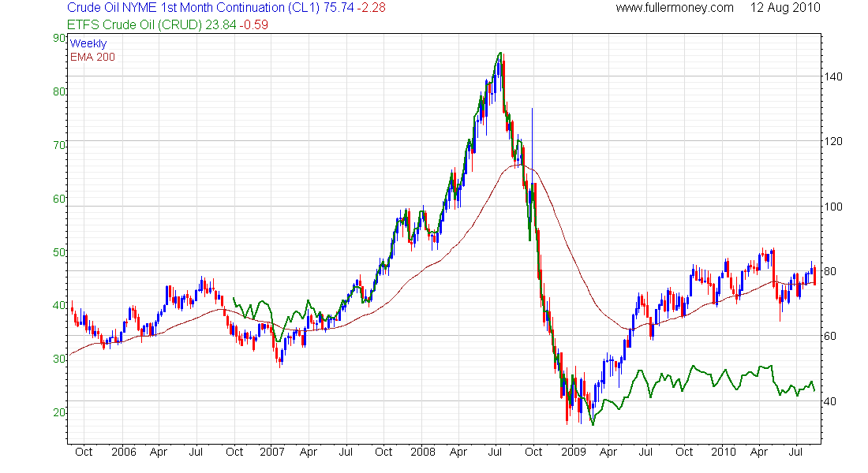Click the Apr label right after 2010

coord(759,452)
